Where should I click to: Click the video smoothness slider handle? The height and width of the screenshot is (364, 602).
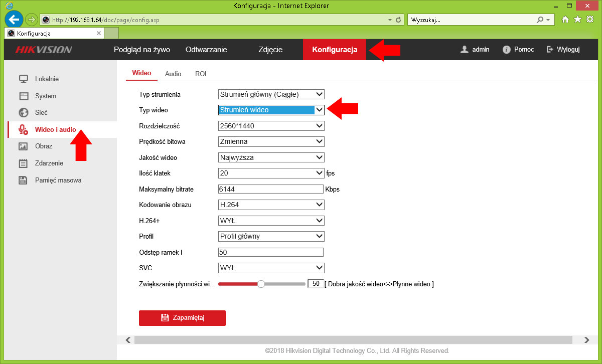(x=261, y=284)
